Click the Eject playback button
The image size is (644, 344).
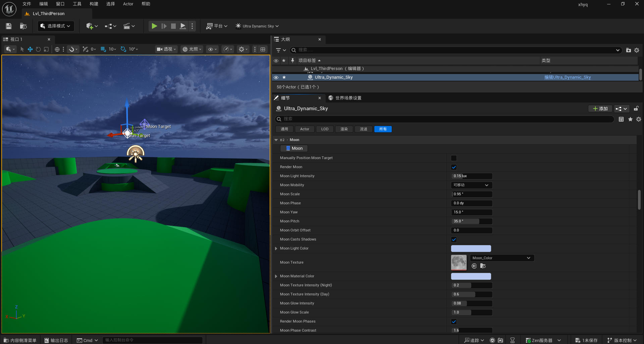coord(183,26)
